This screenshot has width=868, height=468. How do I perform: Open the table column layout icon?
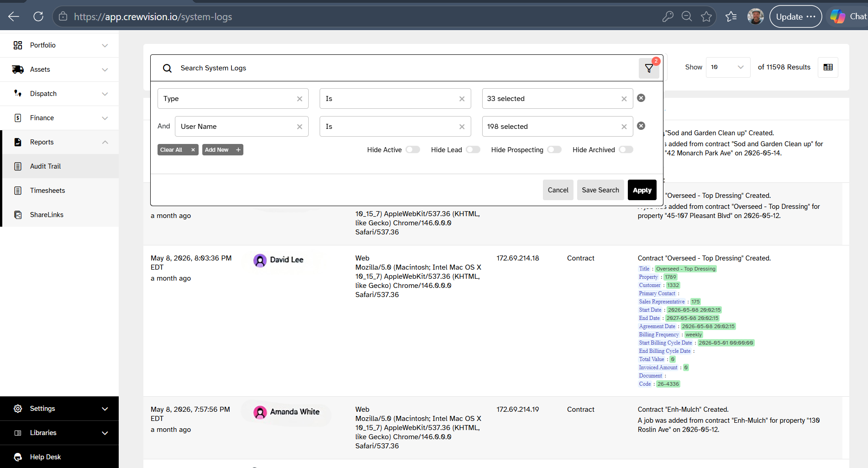[828, 67]
